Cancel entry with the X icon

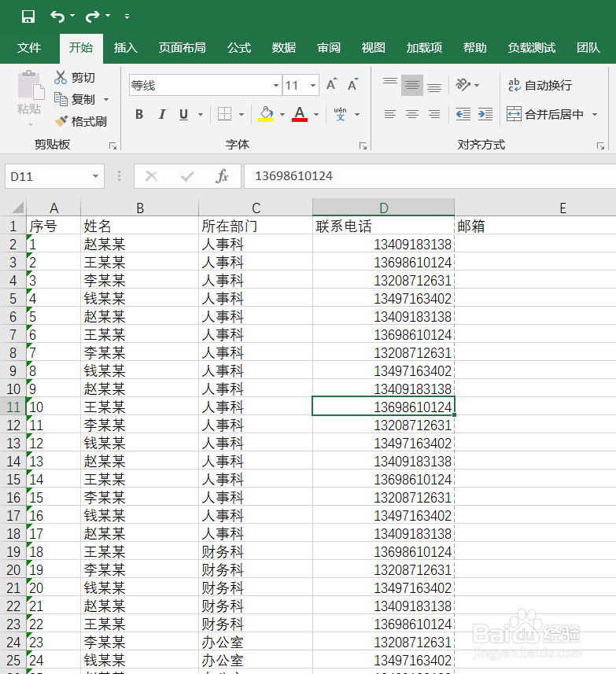point(151,176)
